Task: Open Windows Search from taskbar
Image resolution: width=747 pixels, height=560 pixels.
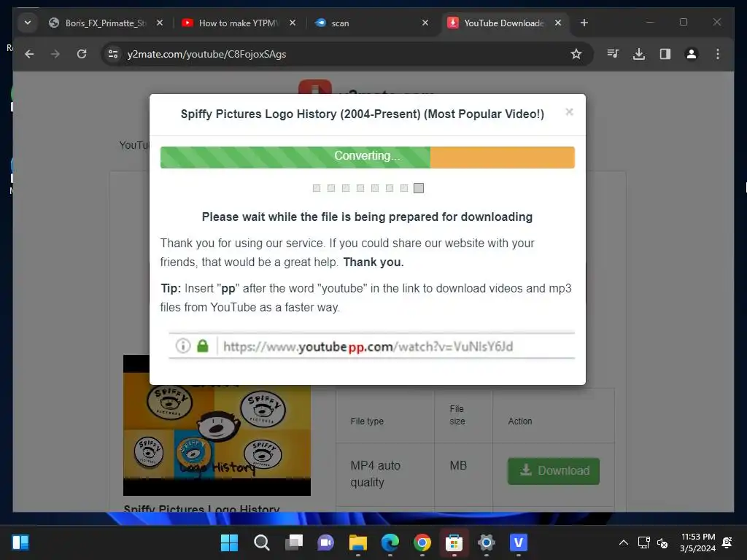Action: tap(262, 542)
